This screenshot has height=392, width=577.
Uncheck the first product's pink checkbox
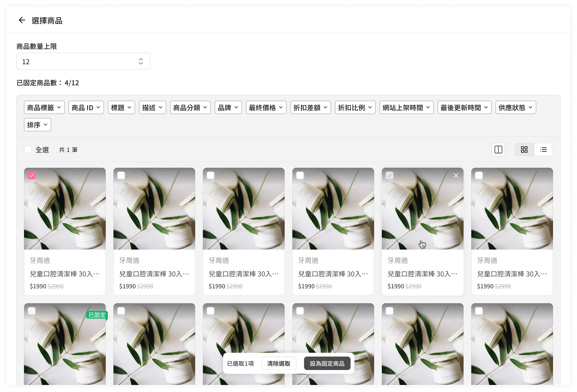32,176
